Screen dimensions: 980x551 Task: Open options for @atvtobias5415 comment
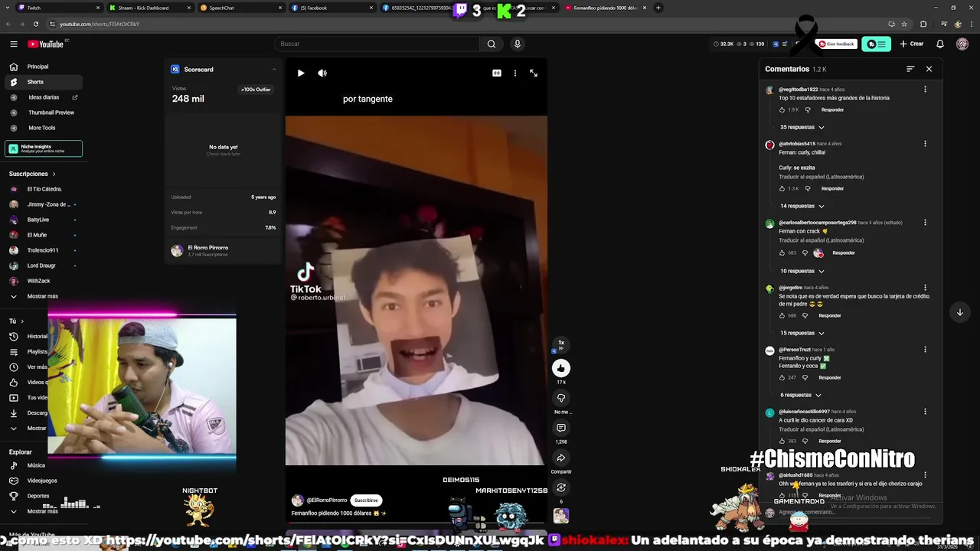(925, 144)
